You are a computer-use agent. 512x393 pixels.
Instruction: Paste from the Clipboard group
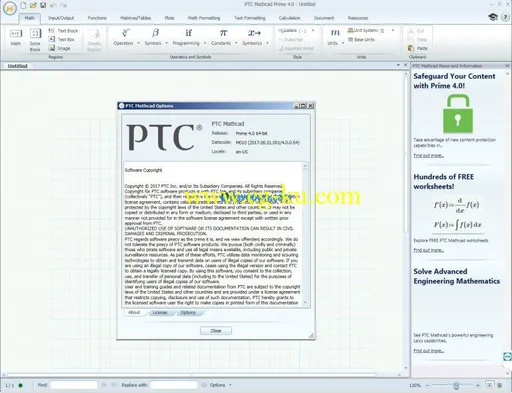click(x=418, y=48)
